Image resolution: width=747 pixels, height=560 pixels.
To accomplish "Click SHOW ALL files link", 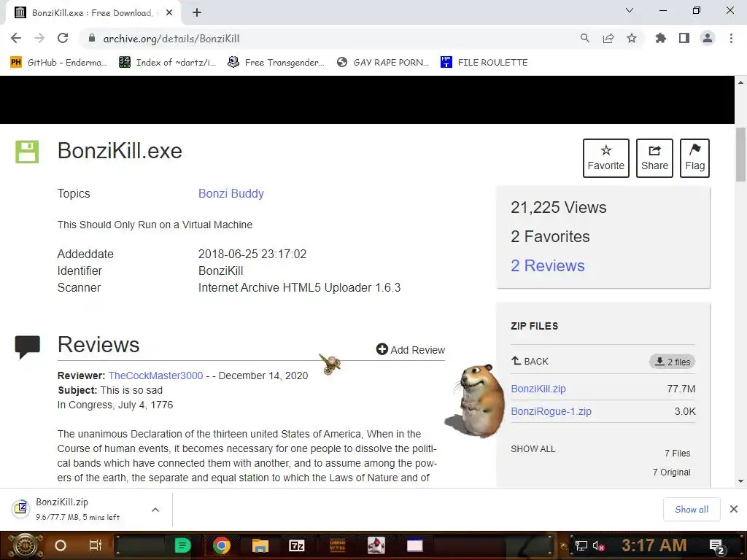I will (533, 449).
